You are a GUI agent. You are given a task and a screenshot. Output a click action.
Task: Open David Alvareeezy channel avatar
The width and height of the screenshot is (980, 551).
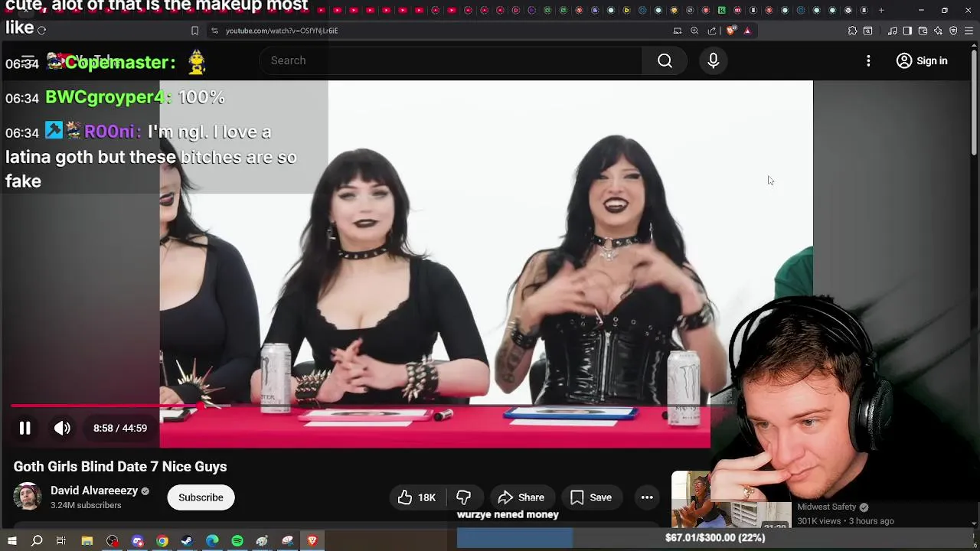[27, 497]
